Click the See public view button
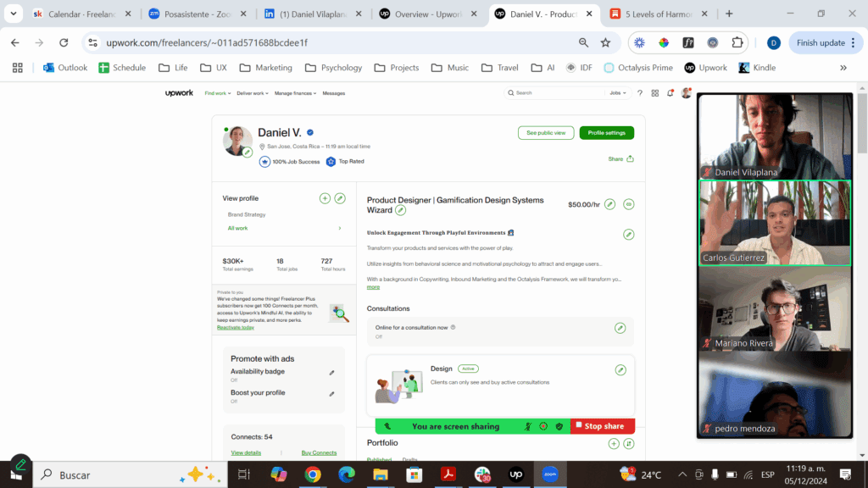The width and height of the screenshot is (868, 488). (545, 133)
